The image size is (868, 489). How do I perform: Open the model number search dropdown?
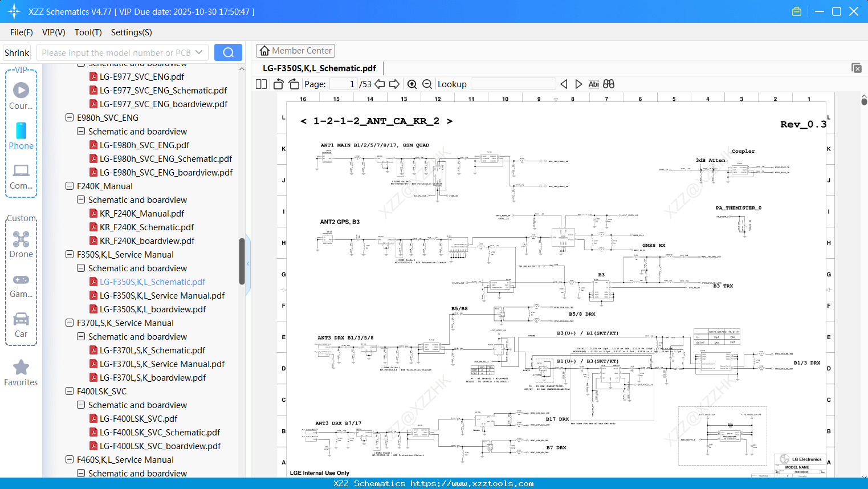click(x=201, y=52)
